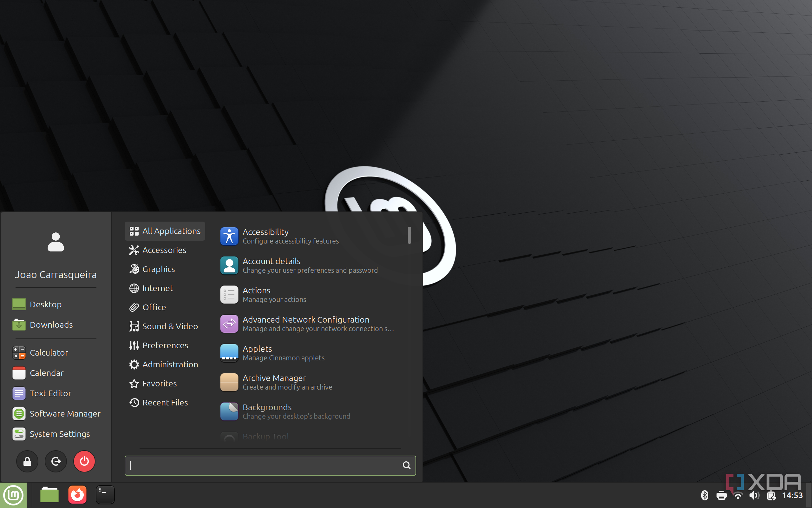This screenshot has width=812, height=508.
Task: Select the Internet category
Action: [165, 288]
